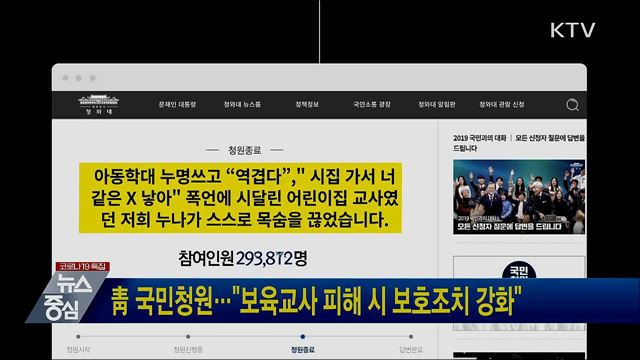
Task: Click the Cheong Wa Dae logo
Action: pyautogui.click(x=98, y=104)
